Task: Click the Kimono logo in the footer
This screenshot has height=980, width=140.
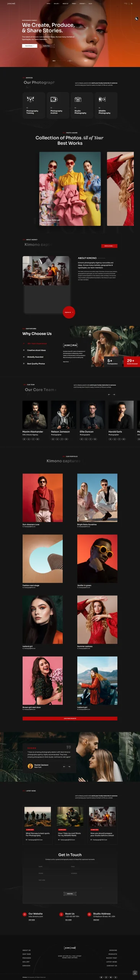Action: tap(70, 948)
